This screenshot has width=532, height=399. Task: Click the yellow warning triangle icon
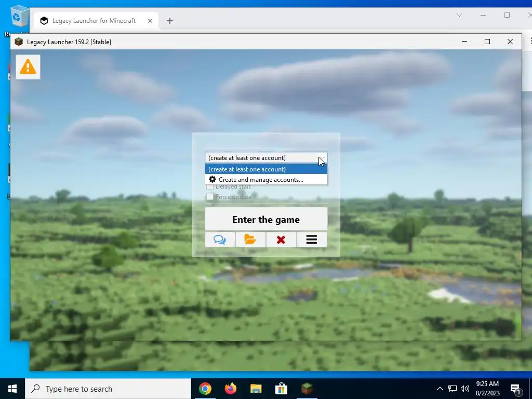point(28,67)
